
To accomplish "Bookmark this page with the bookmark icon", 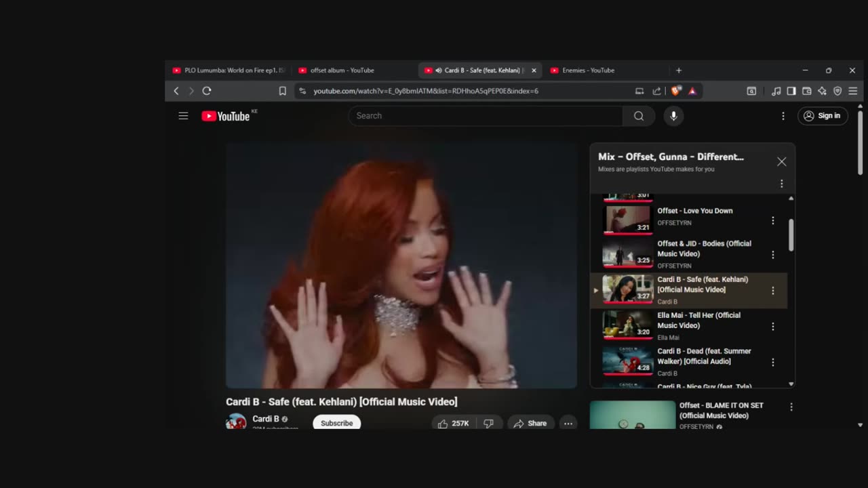I will coord(283,91).
